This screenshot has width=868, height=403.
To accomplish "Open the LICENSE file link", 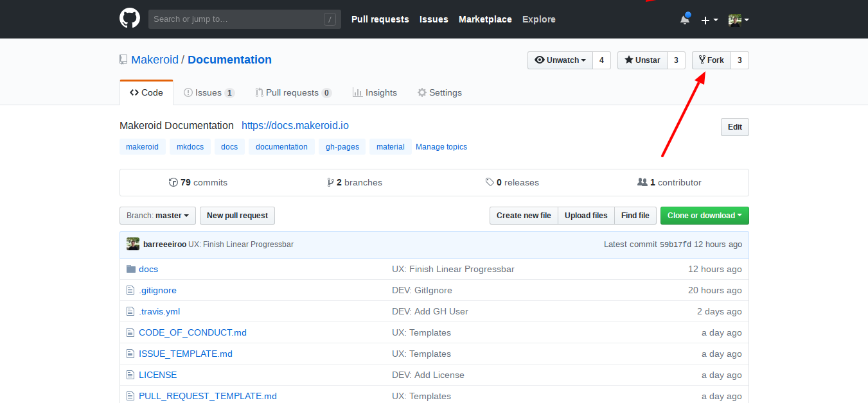I will coord(158,374).
